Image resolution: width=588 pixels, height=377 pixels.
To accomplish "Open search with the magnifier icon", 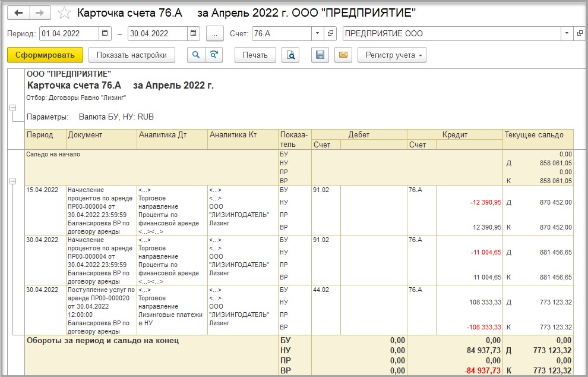I will point(196,55).
